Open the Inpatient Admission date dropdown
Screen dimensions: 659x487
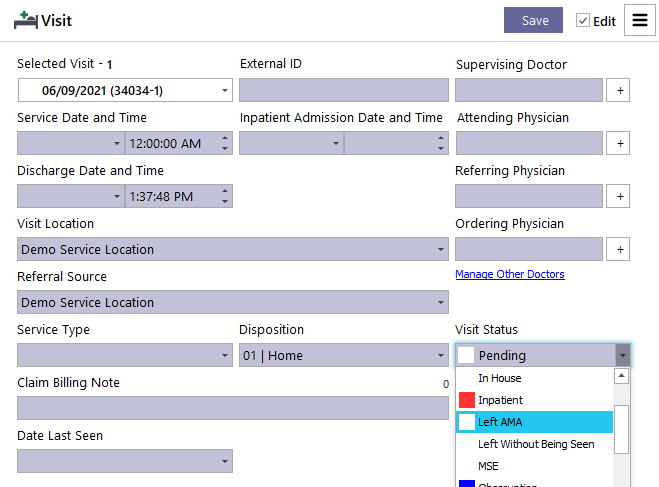(335, 143)
